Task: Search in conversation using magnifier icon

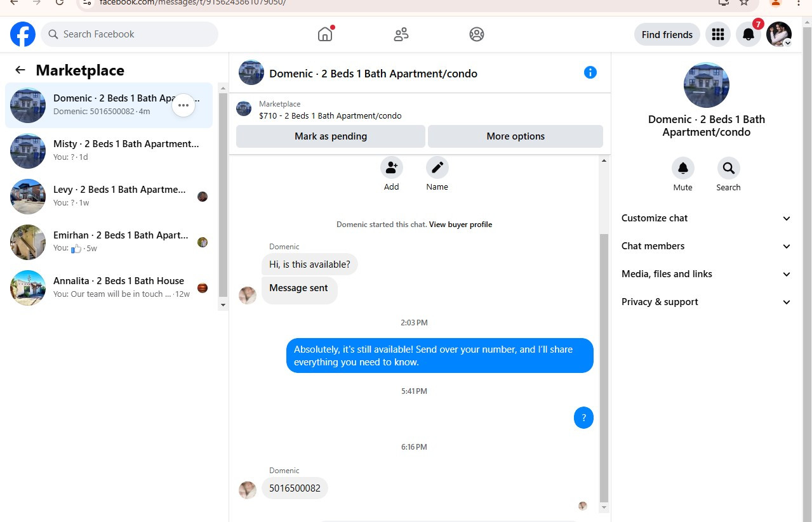Action: click(729, 168)
